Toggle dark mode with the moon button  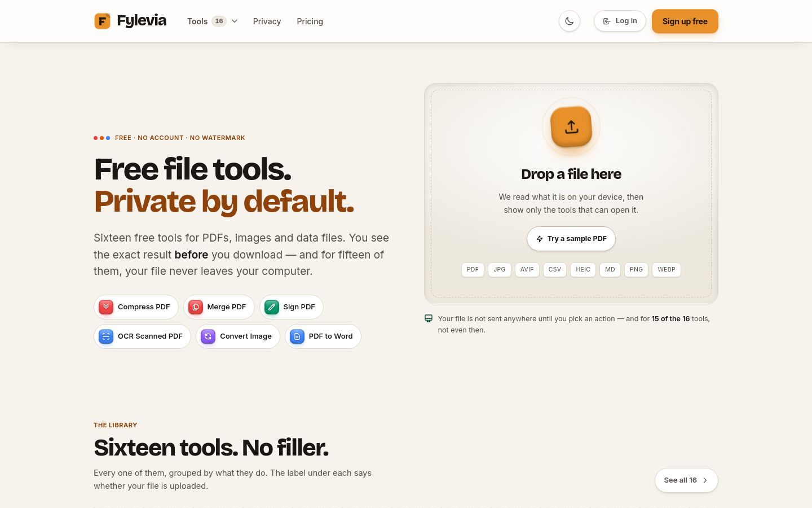pos(570,21)
